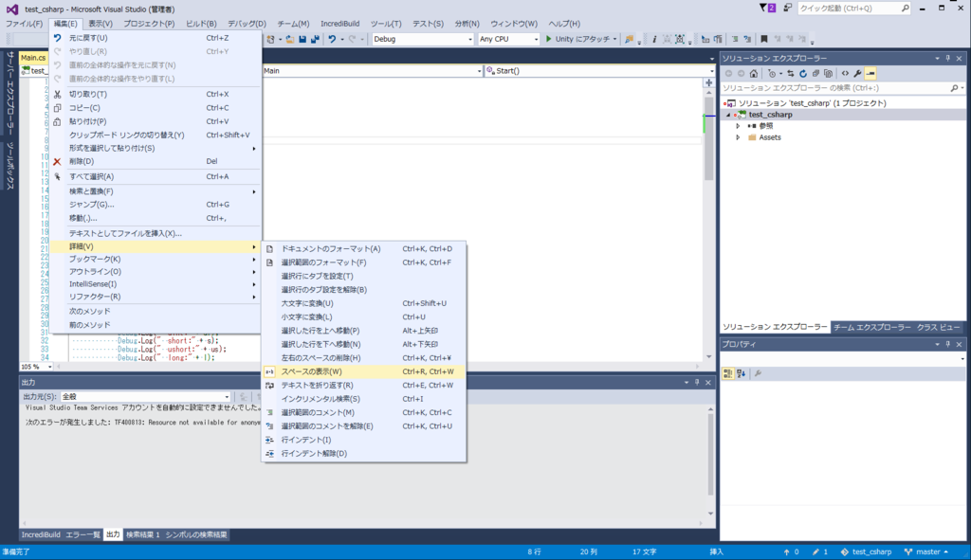Toggle pin on Output panel
The image size is (971, 560).
[x=697, y=383]
